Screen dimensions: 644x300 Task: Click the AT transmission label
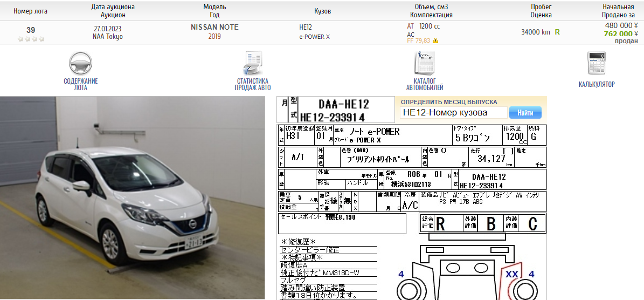(x=411, y=26)
